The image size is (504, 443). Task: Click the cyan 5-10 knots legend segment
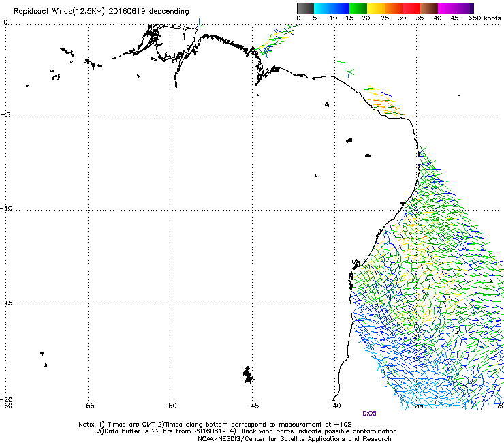[323, 8]
